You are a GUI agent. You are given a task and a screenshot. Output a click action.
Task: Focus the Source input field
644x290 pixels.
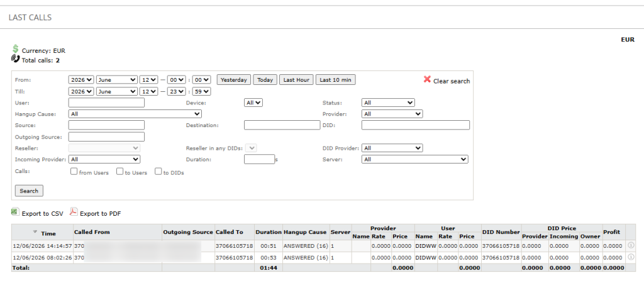pos(106,125)
